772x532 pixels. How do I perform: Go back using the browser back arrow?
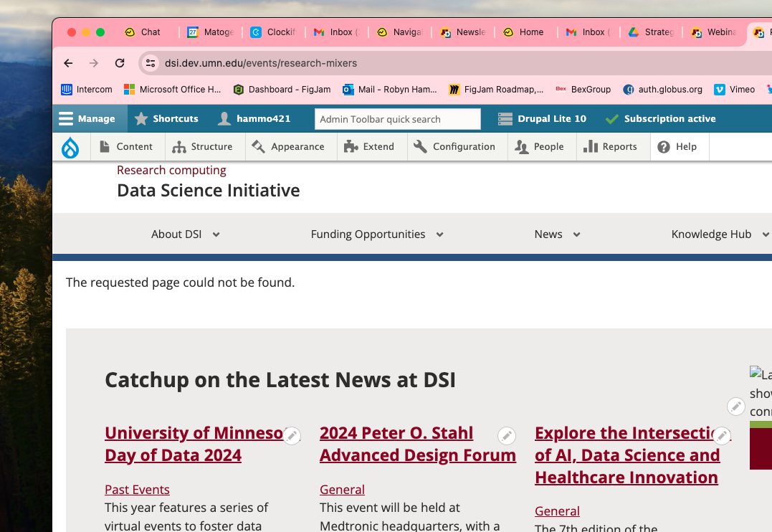pos(68,63)
